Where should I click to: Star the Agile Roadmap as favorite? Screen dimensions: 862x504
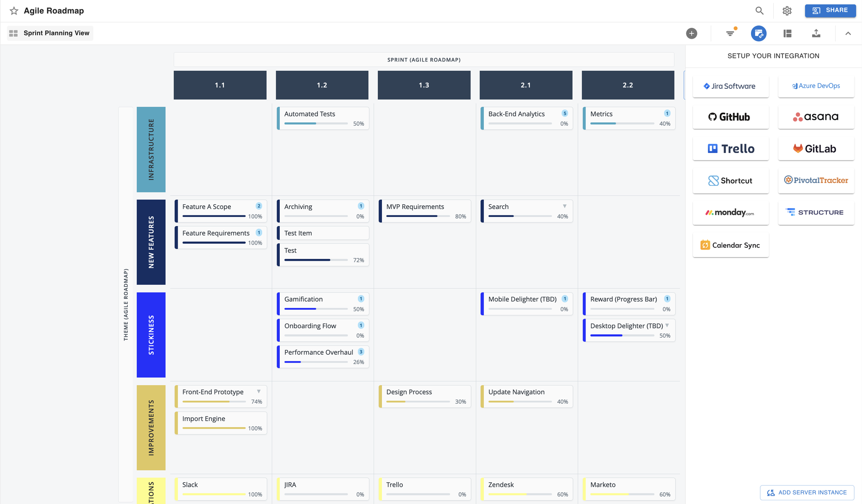[14, 11]
